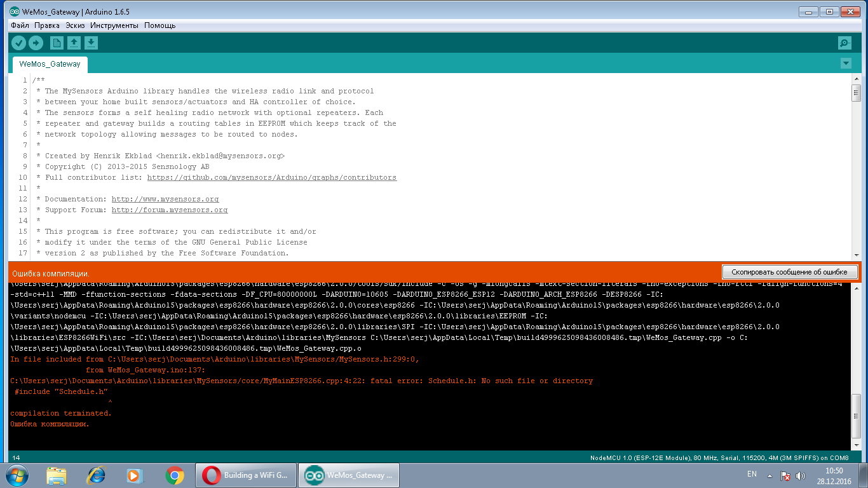Select the WeMos_Gateway sketch tab
The height and width of the screenshot is (488, 868).
(x=50, y=64)
